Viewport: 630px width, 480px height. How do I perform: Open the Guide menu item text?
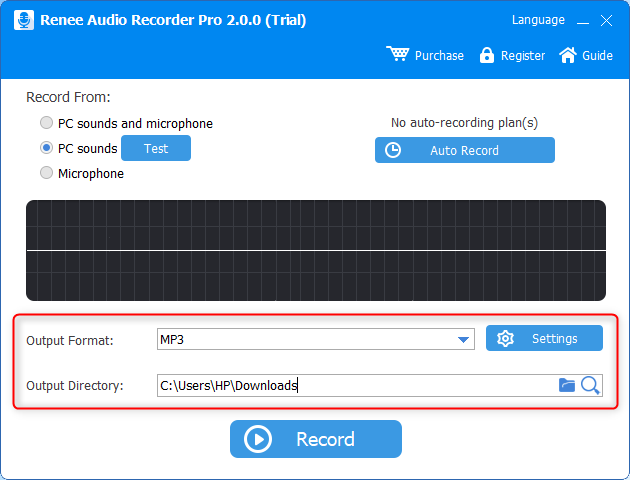click(x=597, y=56)
